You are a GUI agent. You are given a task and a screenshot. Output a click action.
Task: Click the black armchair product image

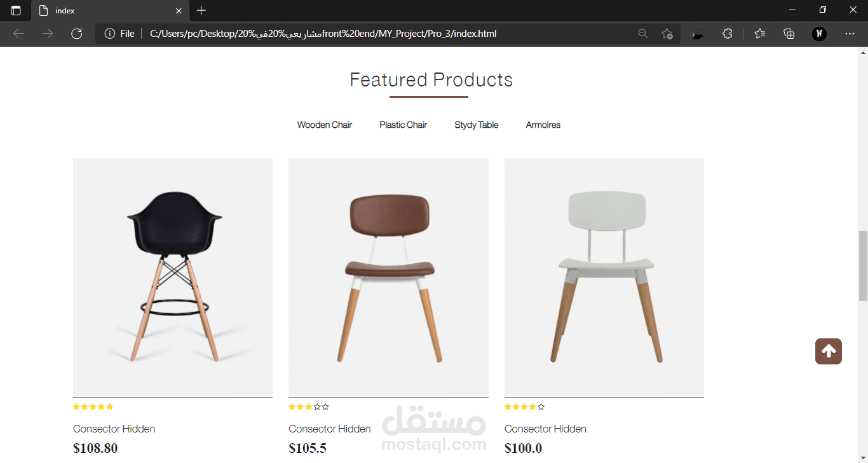point(173,277)
